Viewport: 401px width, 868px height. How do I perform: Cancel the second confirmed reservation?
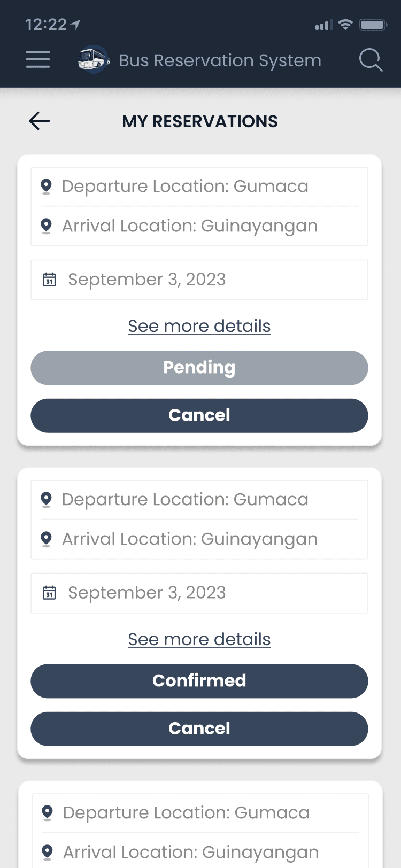pos(199,728)
